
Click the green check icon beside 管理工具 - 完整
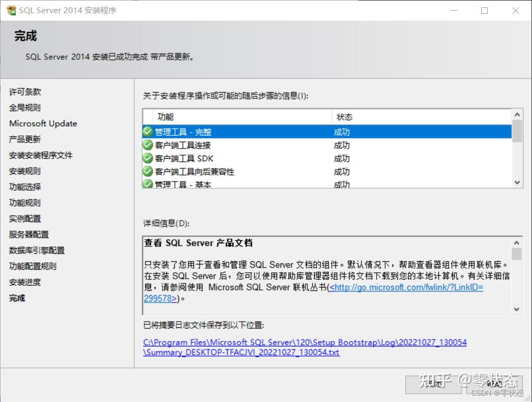click(148, 131)
